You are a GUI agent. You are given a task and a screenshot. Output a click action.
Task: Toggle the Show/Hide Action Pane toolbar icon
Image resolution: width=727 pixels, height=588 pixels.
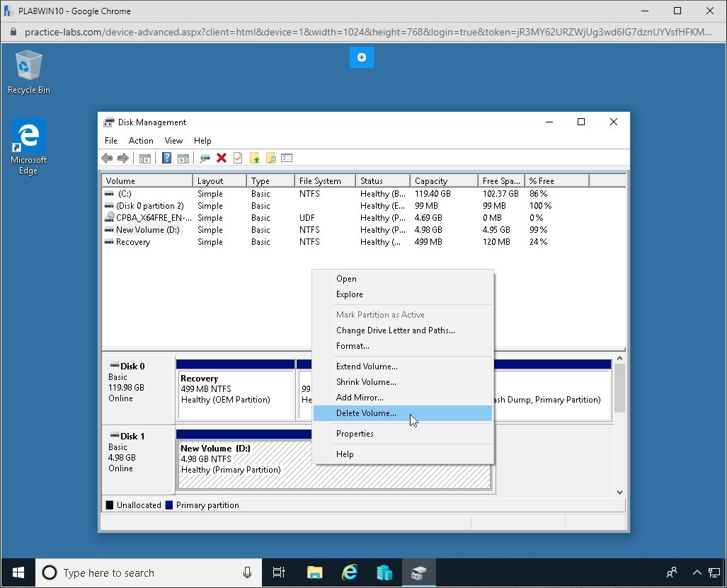click(x=183, y=158)
